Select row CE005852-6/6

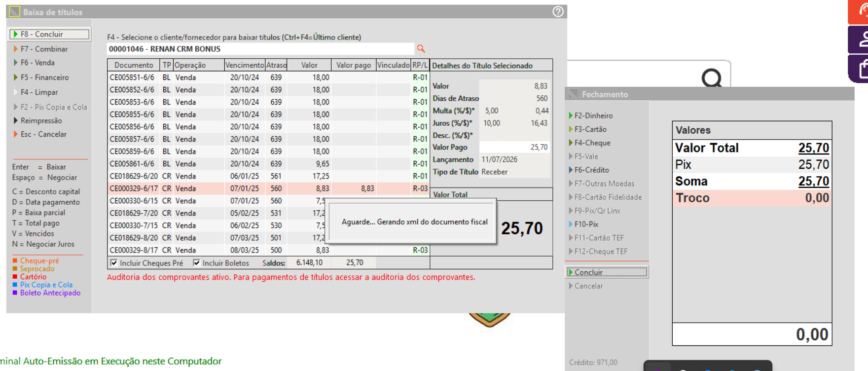268,90
